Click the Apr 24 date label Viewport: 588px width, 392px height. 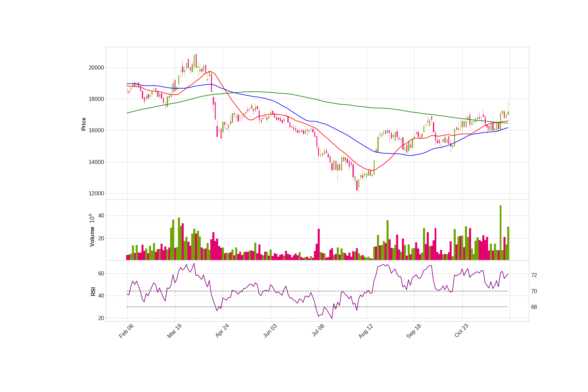click(222, 331)
